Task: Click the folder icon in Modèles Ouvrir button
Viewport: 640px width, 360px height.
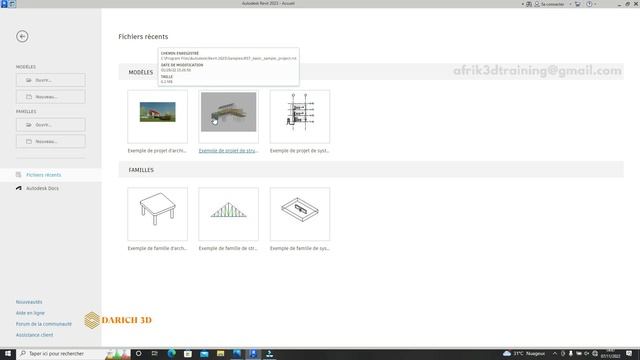Action: (x=29, y=80)
